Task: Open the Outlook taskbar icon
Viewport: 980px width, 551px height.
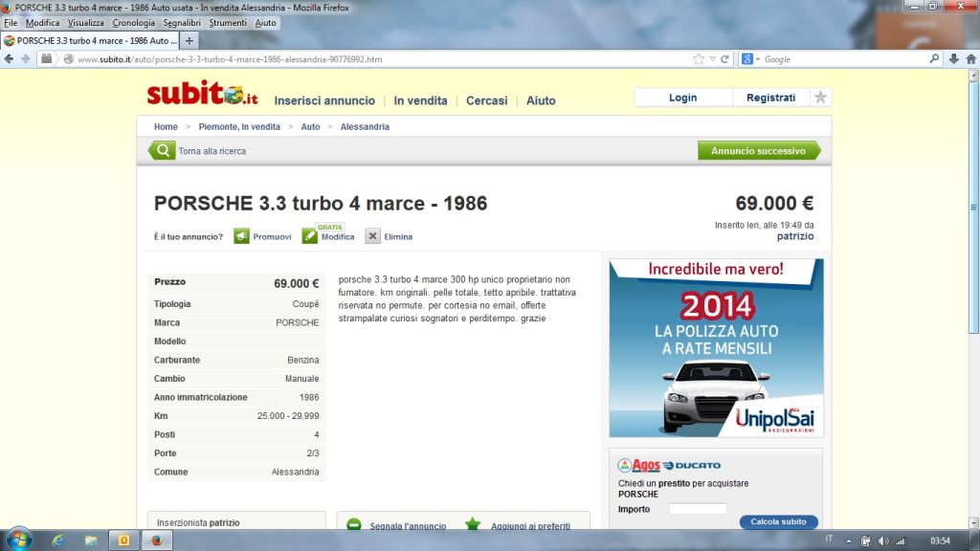Action: (123, 540)
